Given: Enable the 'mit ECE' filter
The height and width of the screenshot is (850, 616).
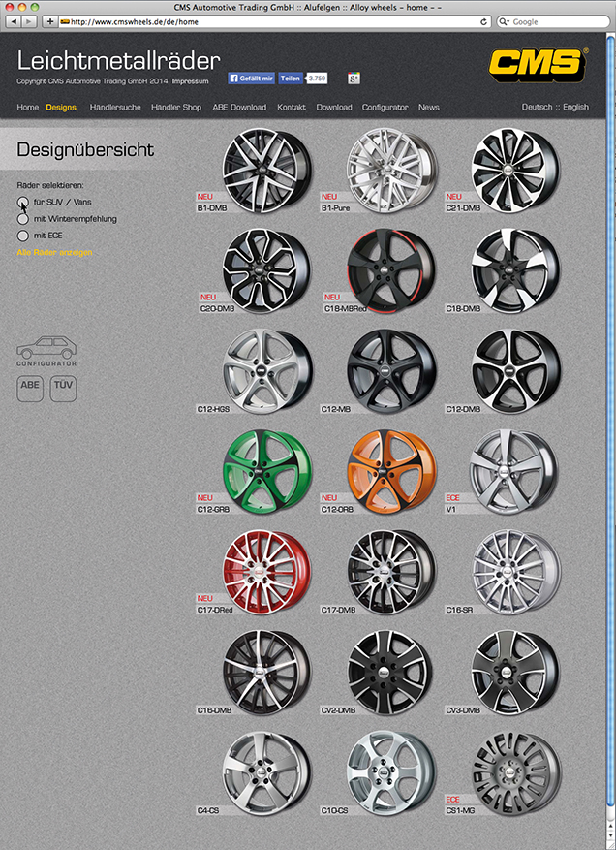Looking at the screenshot, I should (23, 236).
